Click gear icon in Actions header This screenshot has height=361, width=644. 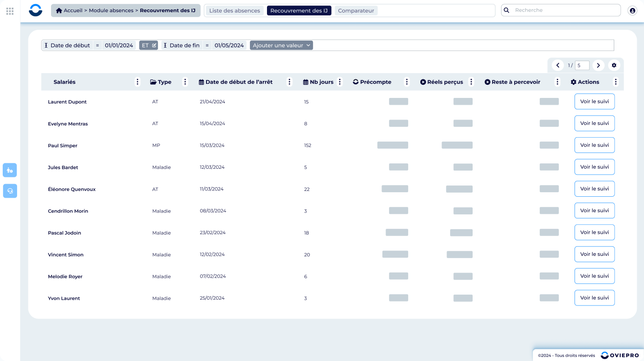click(574, 82)
